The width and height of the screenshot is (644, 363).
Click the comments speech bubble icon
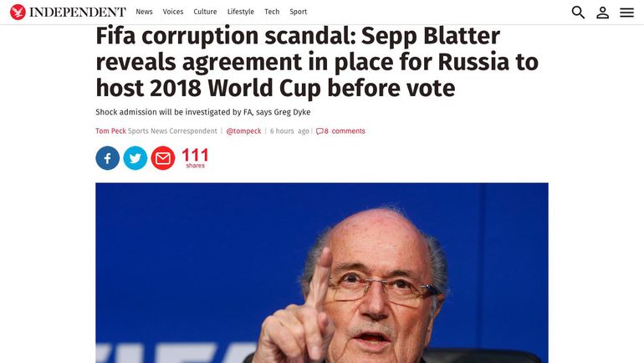319,131
